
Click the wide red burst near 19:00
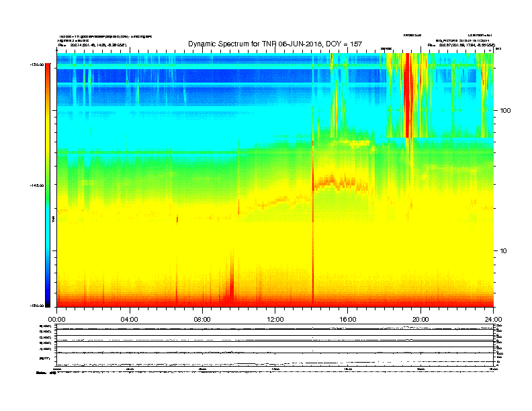[x=407, y=95]
